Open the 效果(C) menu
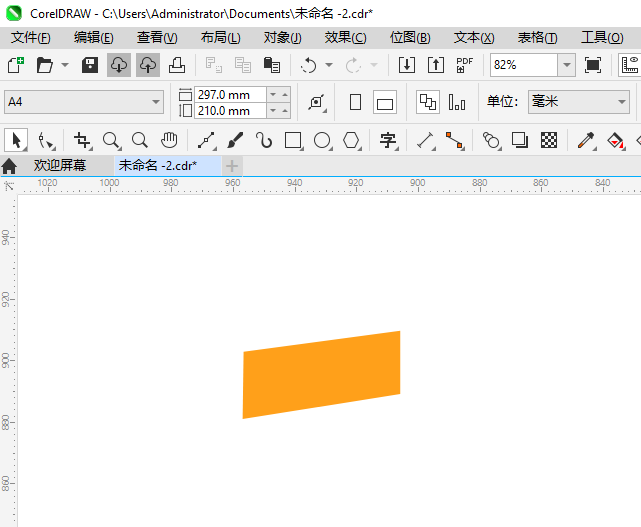 [345, 38]
